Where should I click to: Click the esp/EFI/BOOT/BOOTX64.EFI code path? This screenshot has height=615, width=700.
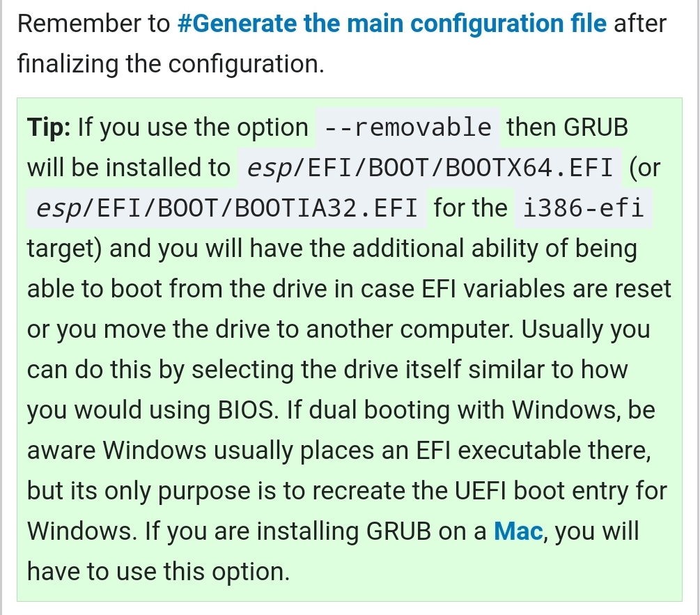point(428,168)
